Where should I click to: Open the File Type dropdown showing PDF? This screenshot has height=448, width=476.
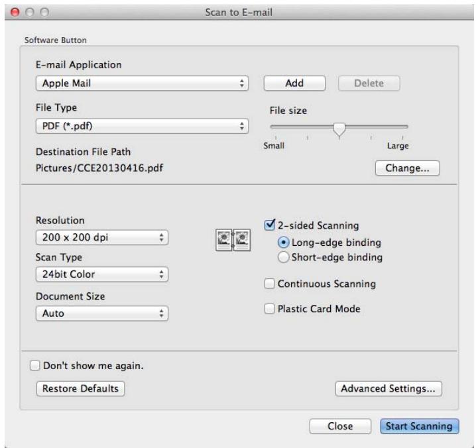[x=142, y=127]
